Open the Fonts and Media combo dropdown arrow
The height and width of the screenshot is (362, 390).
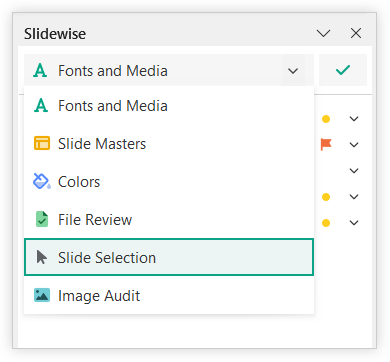coord(293,71)
